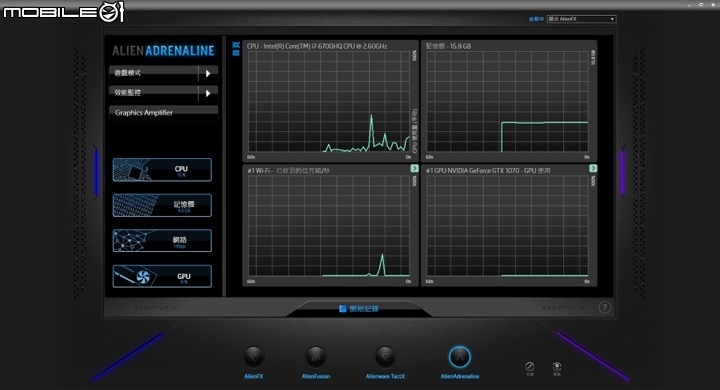Image resolution: width=720 pixels, height=390 pixels.
Task: Select the GPU monitor tile with fan
Action: point(162,276)
